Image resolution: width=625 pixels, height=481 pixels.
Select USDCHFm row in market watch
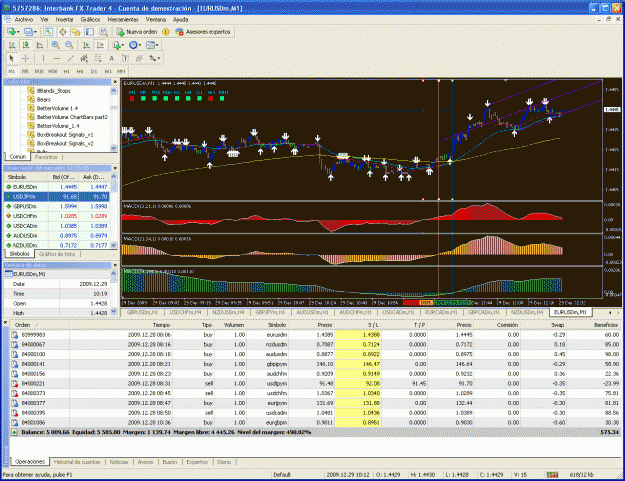(x=57, y=216)
